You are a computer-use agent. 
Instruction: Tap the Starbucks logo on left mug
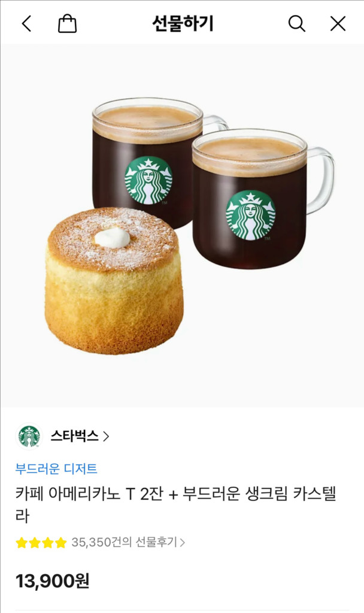(148, 180)
